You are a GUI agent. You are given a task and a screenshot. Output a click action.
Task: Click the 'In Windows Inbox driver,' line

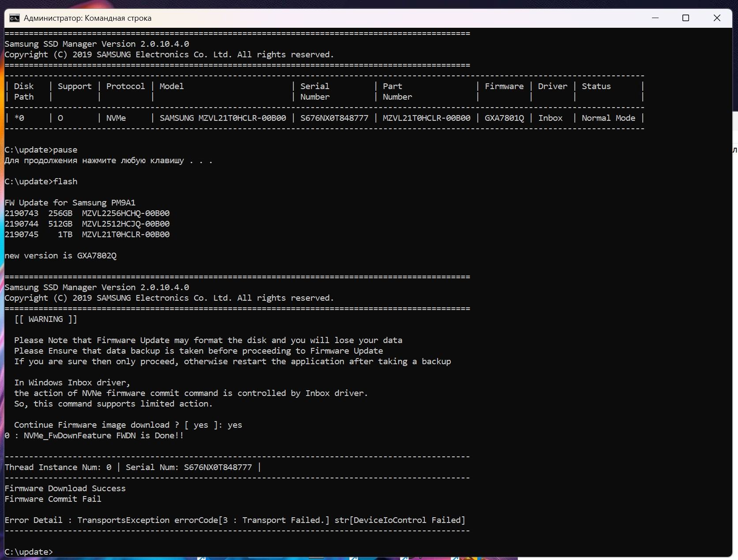(72, 383)
